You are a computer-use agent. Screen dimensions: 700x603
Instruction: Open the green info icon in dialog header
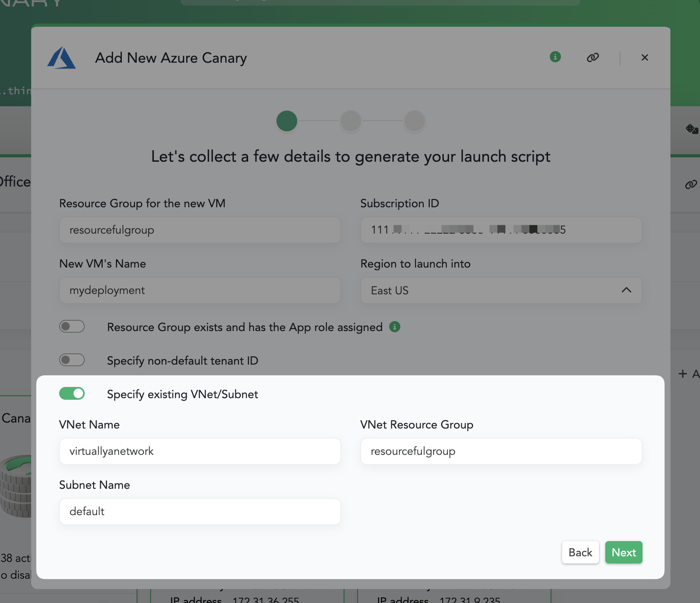[555, 57]
